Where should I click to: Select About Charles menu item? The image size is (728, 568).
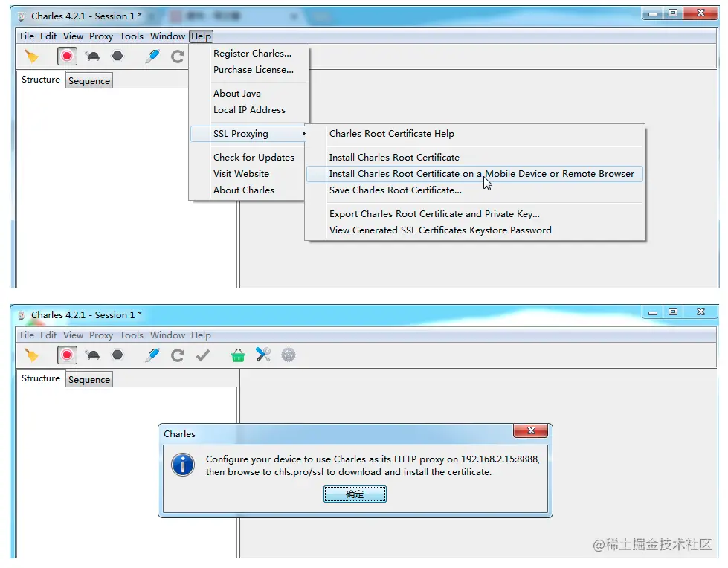pyautogui.click(x=244, y=190)
